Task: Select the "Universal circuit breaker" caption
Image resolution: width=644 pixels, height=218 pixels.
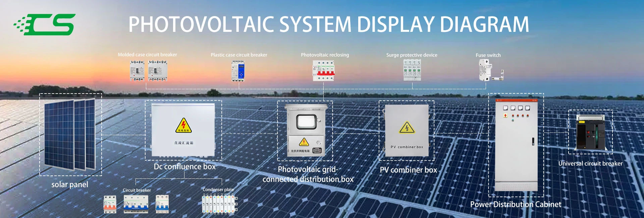Action: pyautogui.click(x=590, y=164)
